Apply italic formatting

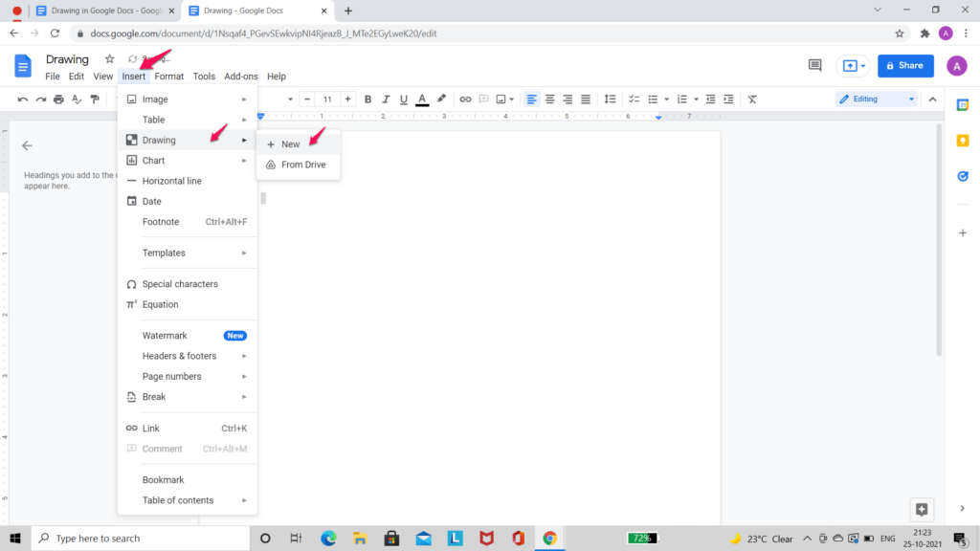(386, 99)
